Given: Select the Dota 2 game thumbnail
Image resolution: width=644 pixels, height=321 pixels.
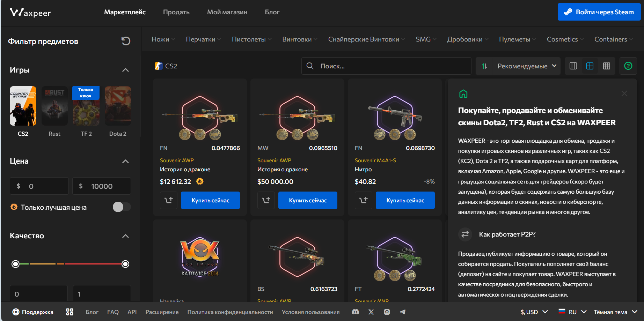Looking at the screenshot, I should tap(118, 106).
